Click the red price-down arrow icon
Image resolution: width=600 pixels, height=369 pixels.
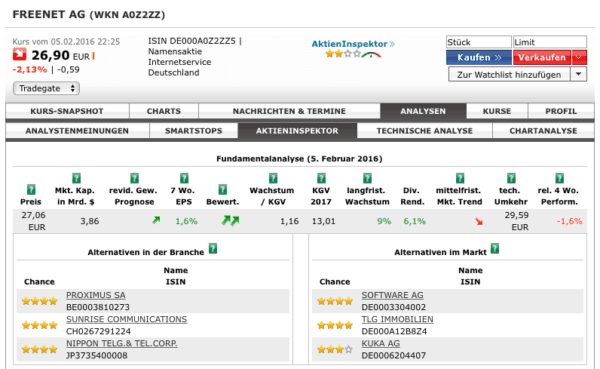(19, 55)
